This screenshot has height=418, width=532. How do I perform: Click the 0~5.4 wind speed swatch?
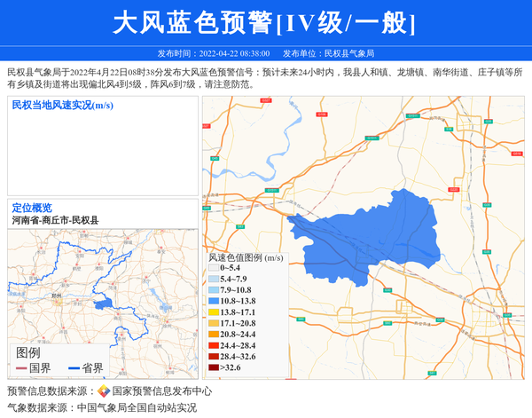213,267
